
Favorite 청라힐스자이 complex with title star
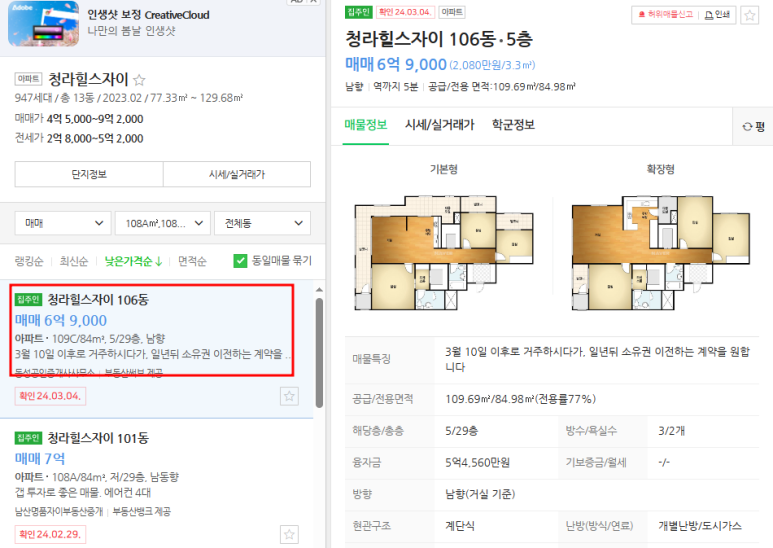pyautogui.click(x=140, y=79)
